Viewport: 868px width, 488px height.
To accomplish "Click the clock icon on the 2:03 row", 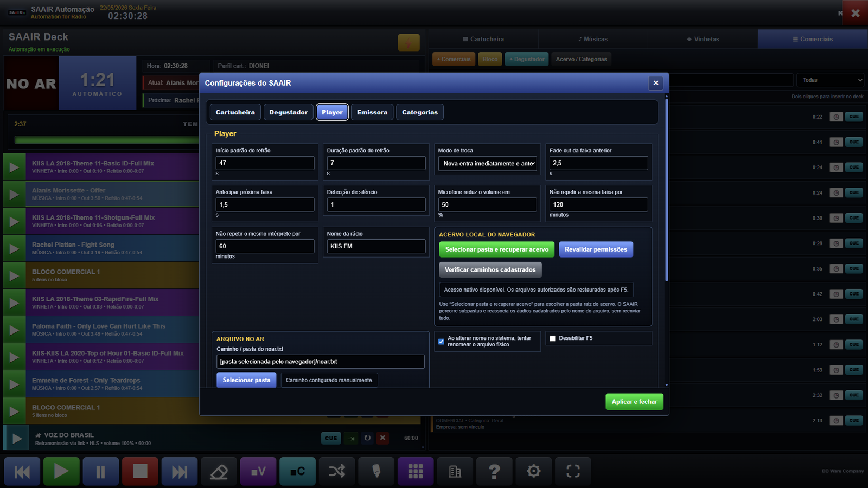I will 837,319.
